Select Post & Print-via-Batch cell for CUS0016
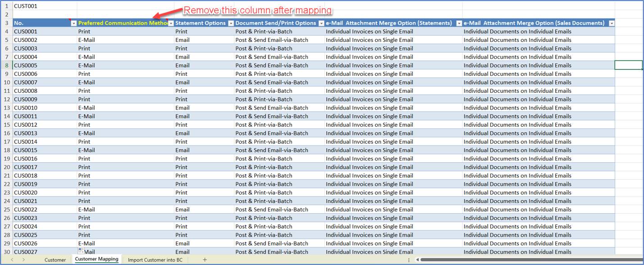The width and height of the screenshot is (644, 265). tap(279, 159)
